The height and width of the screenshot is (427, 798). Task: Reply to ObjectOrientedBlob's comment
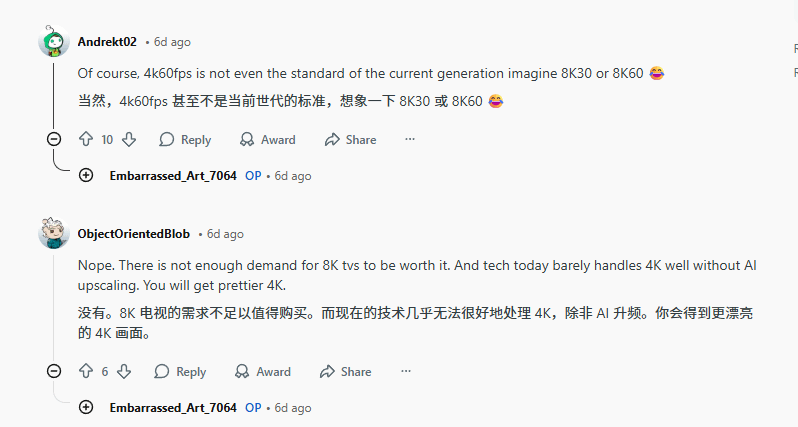pyautogui.click(x=180, y=372)
